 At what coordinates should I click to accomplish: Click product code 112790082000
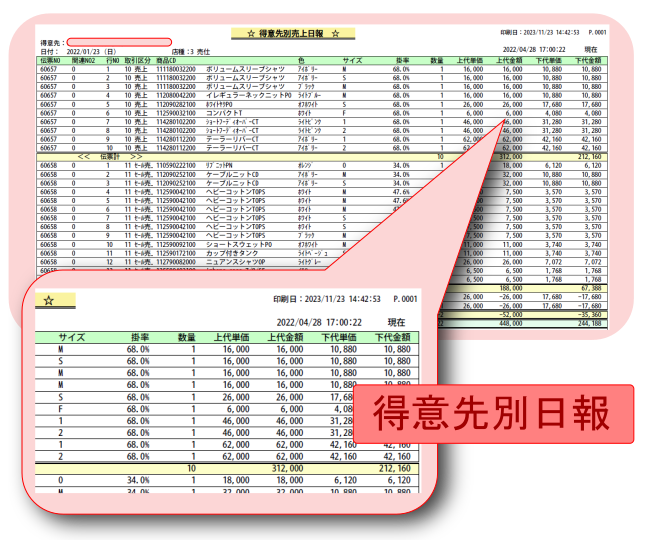pyautogui.click(x=176, y=262)
